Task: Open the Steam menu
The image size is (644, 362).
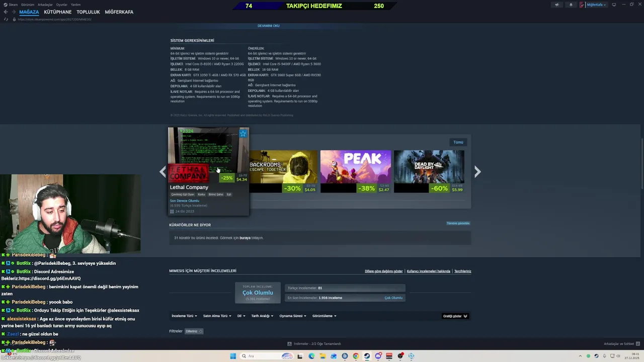Action: click(11, 5)
